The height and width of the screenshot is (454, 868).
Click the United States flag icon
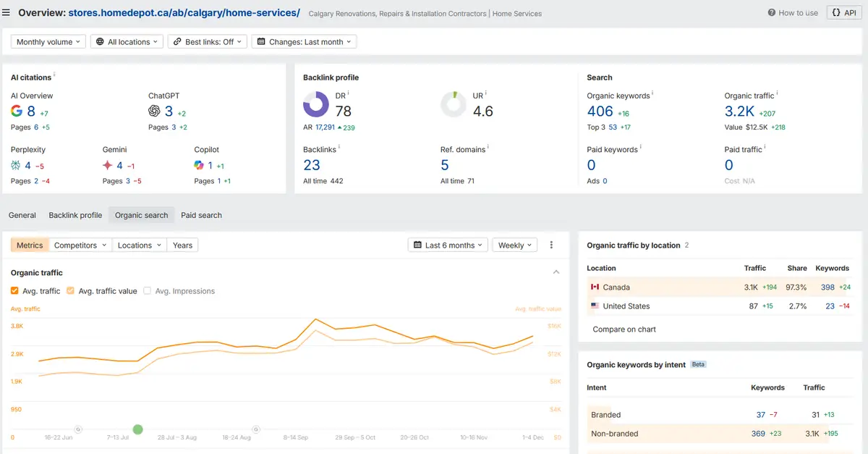595,306
